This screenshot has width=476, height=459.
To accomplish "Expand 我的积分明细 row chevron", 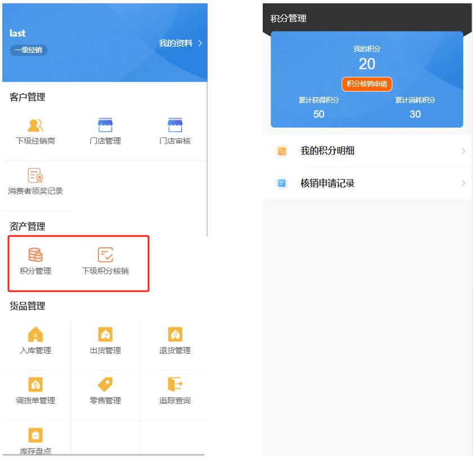I will coord(464,151).
